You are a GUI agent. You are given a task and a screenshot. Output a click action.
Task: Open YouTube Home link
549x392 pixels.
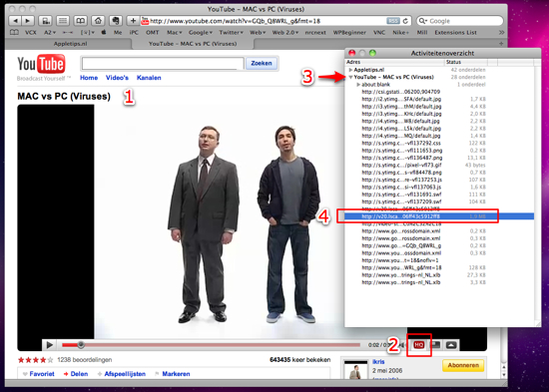pos(89,78)
